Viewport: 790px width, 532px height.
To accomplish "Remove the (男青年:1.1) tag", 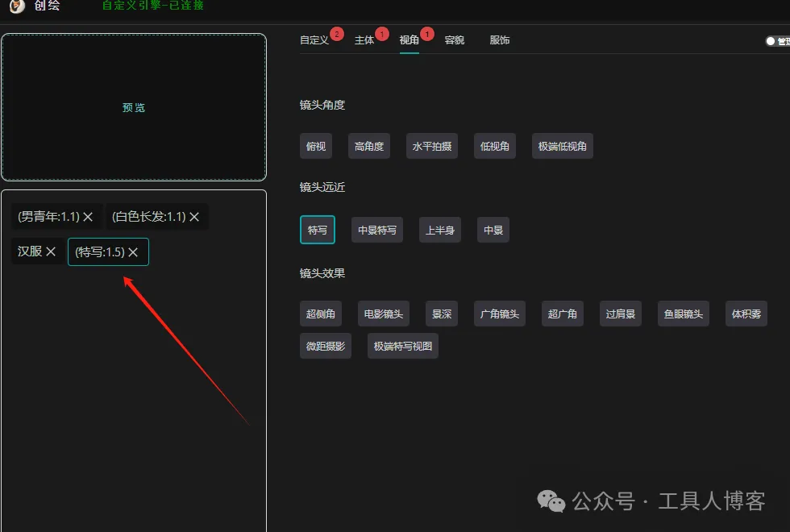I will coord(89,216).
